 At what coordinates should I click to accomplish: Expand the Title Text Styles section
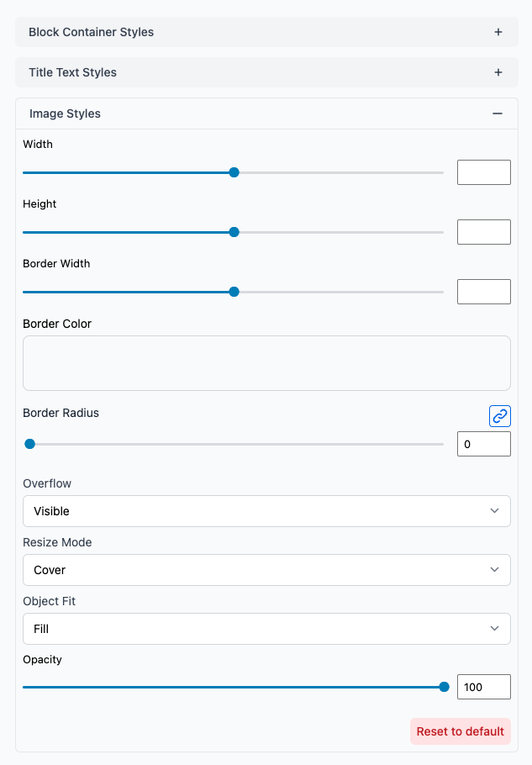498,71
